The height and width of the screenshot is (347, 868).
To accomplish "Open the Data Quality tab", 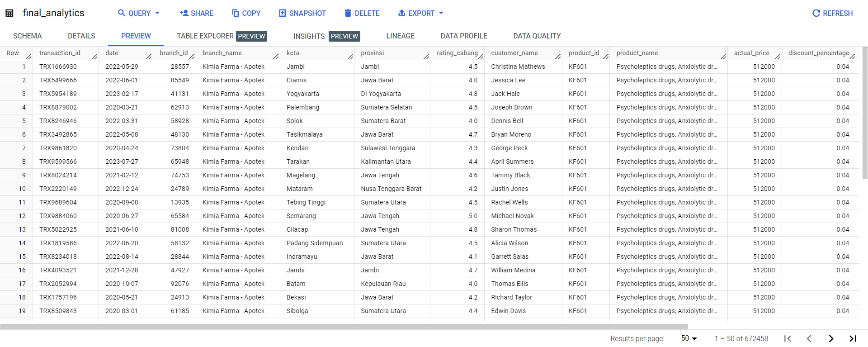I will [537, 36].
